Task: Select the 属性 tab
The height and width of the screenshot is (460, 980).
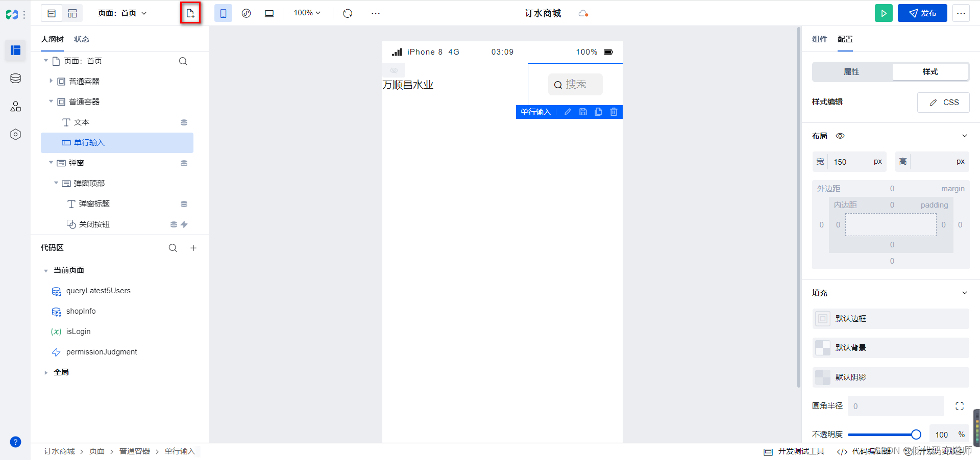Action: point(851,72)
